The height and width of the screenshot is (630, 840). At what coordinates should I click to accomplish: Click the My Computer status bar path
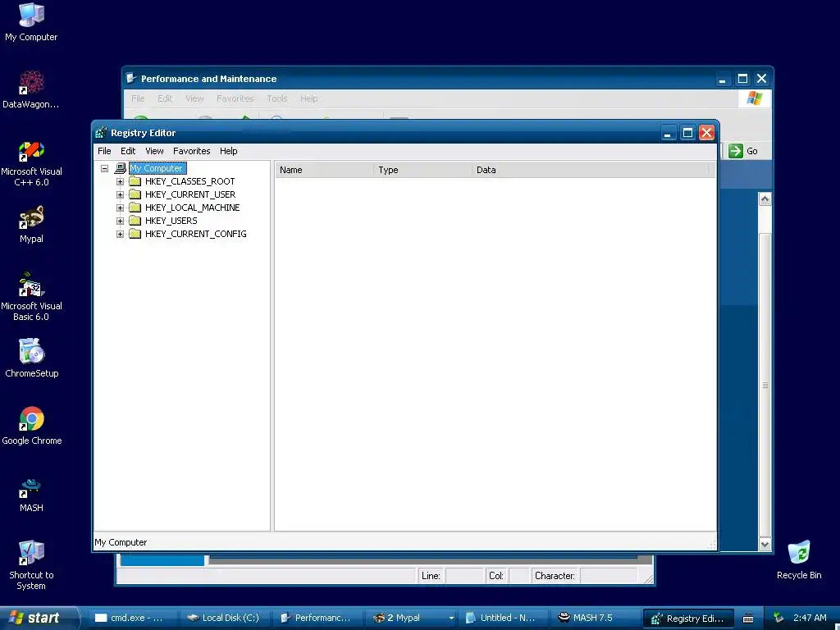121,543
